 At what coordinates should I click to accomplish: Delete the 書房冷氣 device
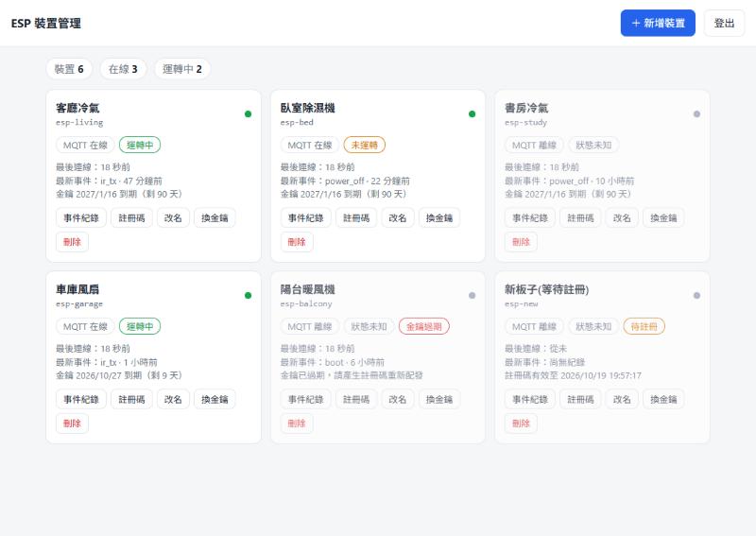[522, 242]
